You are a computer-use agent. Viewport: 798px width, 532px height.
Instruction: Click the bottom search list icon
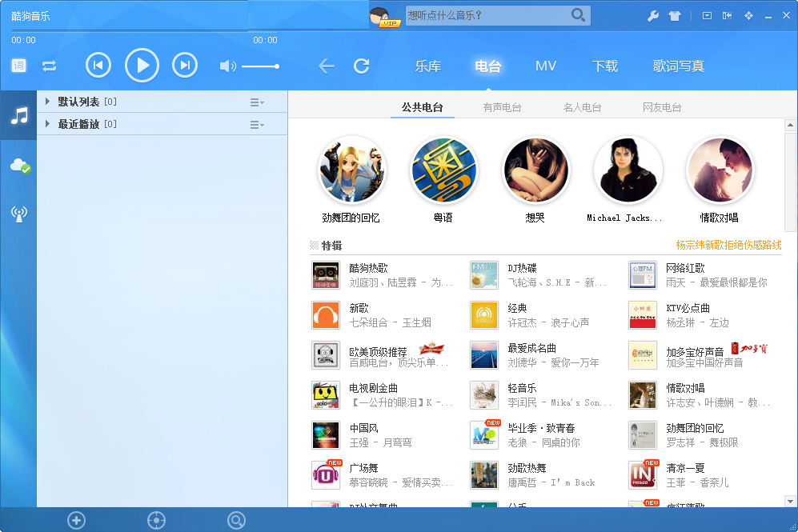236,520
